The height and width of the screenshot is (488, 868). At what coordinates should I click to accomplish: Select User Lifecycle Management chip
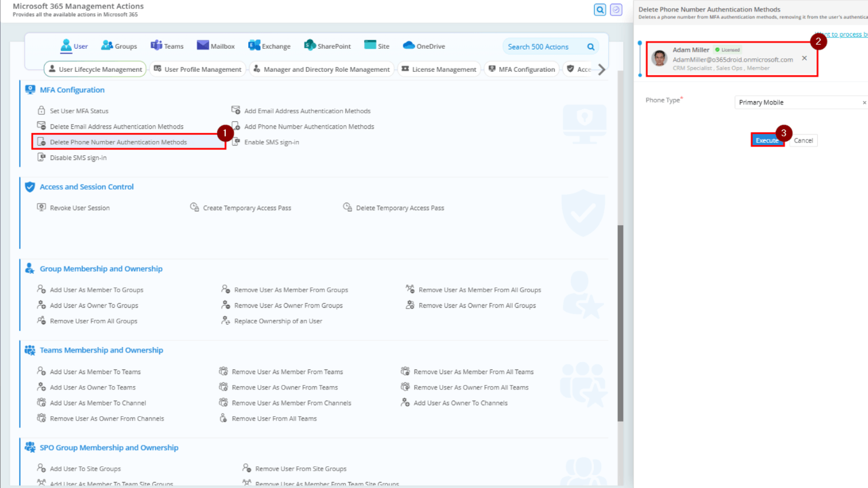(x=95, y=69)
